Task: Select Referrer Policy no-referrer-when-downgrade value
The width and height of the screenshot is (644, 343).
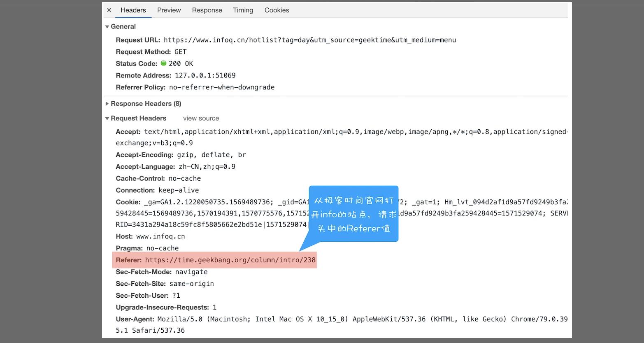Action: click(x=222, y=87)
